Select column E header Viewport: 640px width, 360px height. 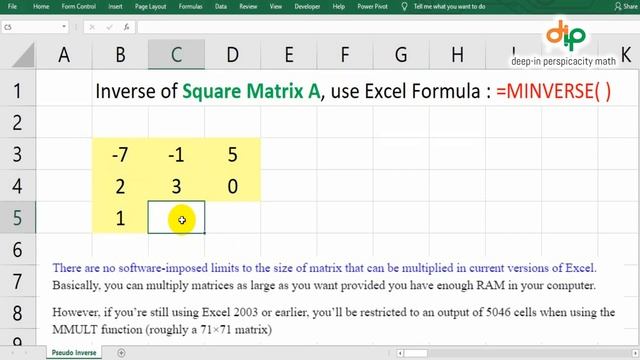click(x=289, y=55)
